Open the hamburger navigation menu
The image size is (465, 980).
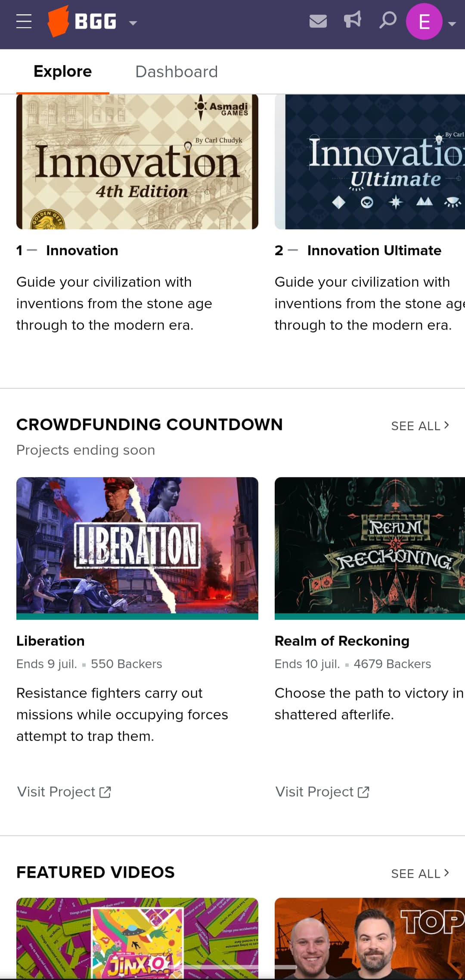click(x=24, y=21)
